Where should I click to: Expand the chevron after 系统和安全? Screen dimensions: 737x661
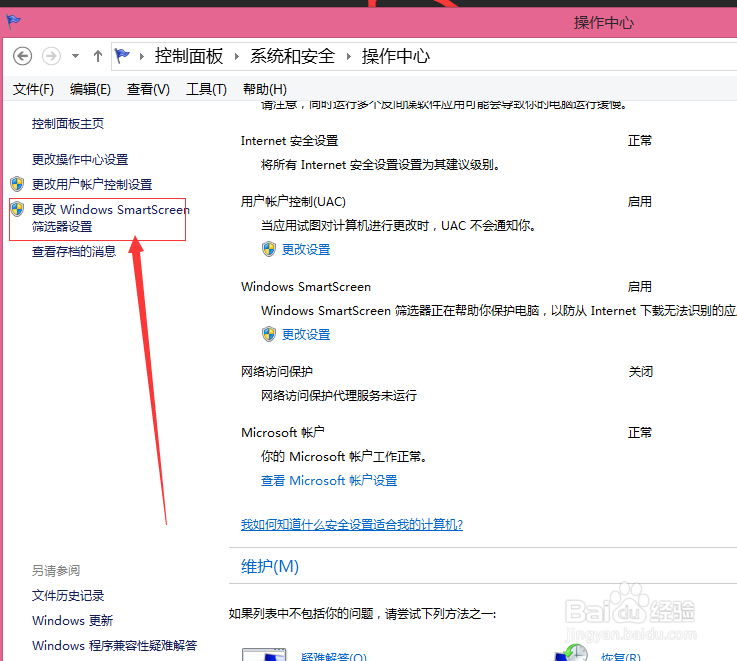(x=348, y=56)
